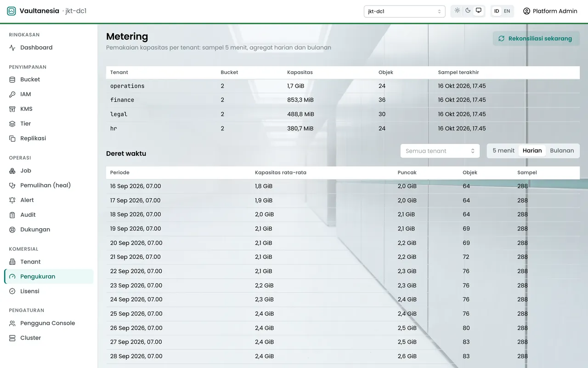Image resolution: width=588 pixels, height=368 pixels.
Task: Click the Bucket database icon
Action: coord(12,80)
